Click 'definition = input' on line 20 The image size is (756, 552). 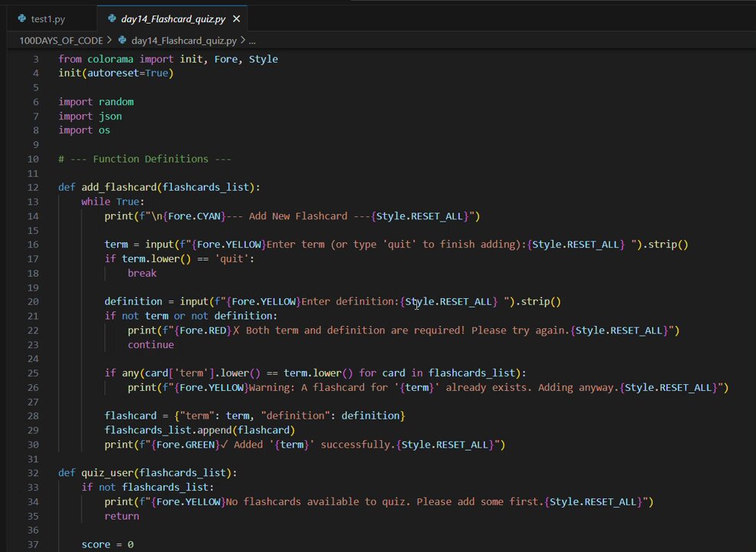tap(156, 302)
